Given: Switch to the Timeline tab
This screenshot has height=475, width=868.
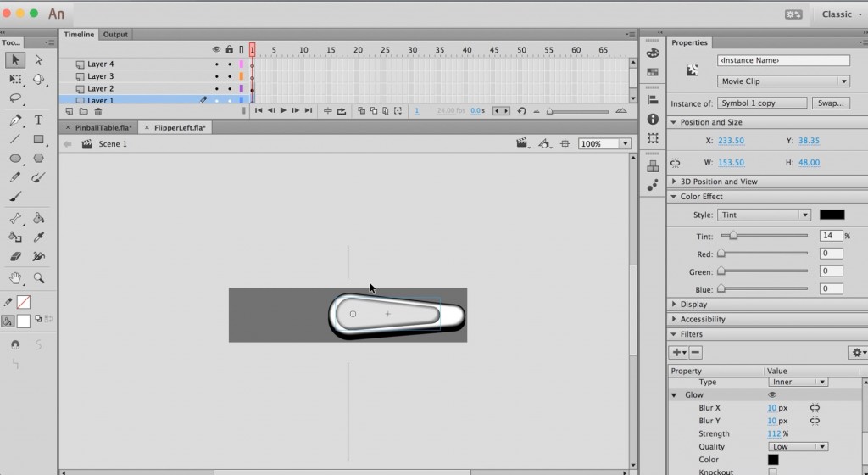Looking at the screenshot, I should (x=79, y=34).
